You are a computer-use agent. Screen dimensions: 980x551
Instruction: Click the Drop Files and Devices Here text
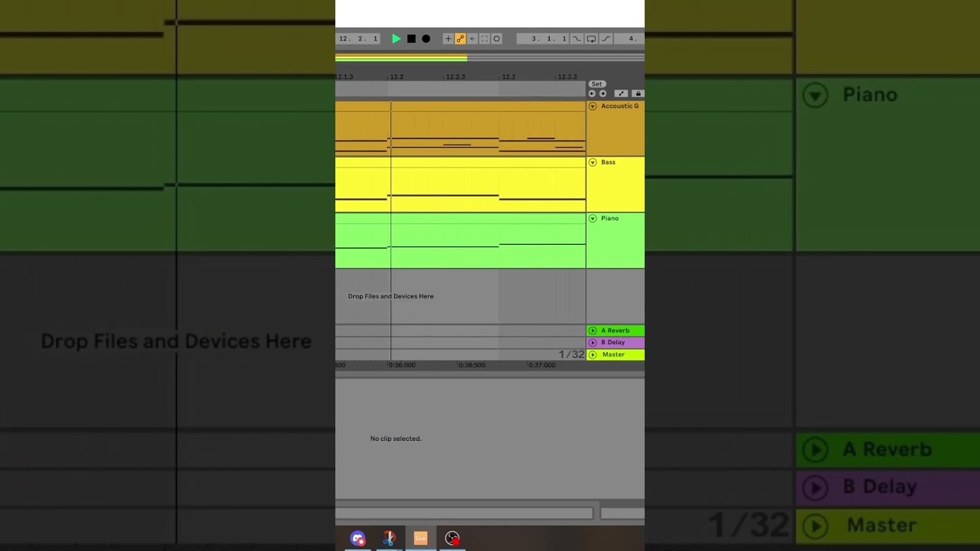[390, 296]
